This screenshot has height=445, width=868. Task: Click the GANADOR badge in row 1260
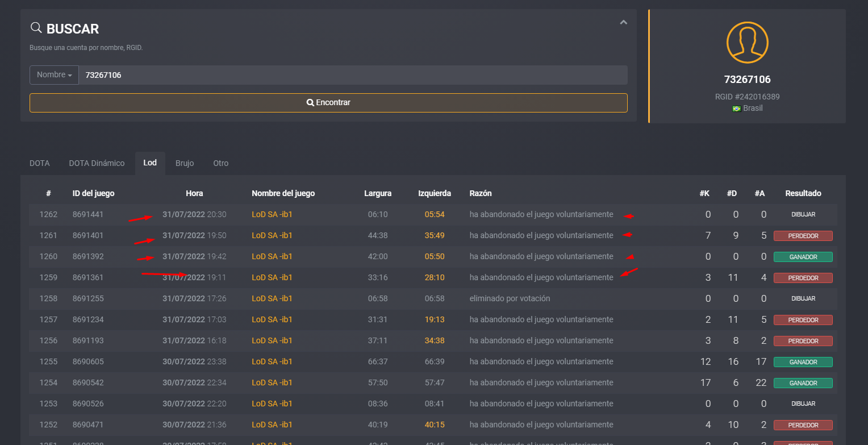tap(803, 257)
